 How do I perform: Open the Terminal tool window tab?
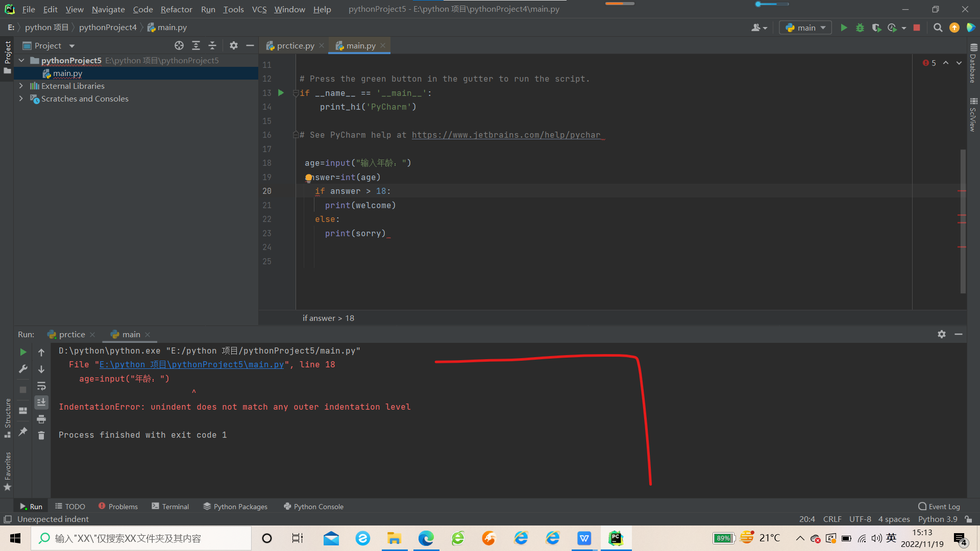[x=170, y=506]
